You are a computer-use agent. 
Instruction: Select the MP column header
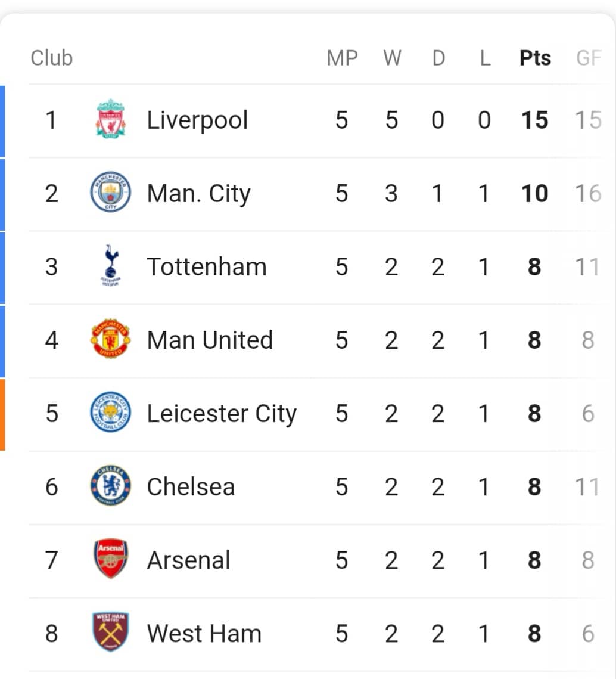coord(343,58)
